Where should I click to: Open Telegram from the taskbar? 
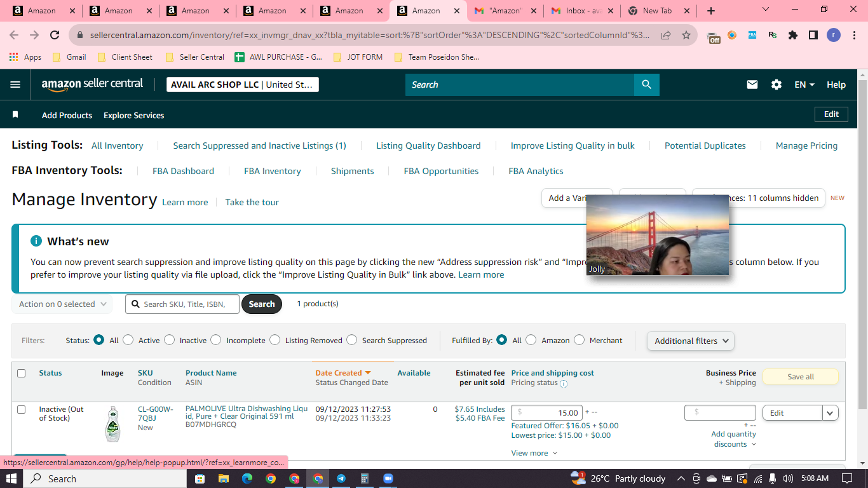point(341,478)
